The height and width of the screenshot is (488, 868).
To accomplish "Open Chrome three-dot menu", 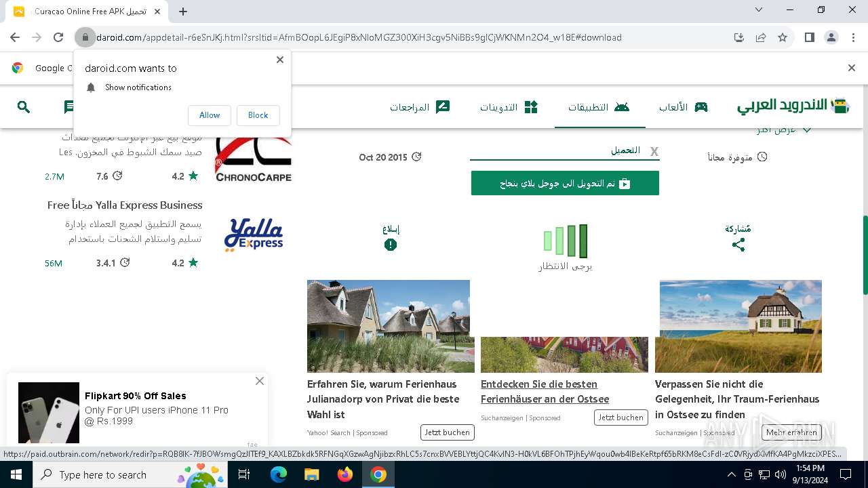I will 853,37.
